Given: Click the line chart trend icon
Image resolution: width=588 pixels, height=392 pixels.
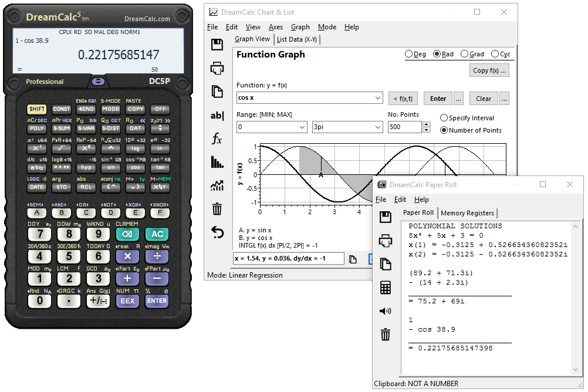Looking at the screenshot, I should coord(217,185).
